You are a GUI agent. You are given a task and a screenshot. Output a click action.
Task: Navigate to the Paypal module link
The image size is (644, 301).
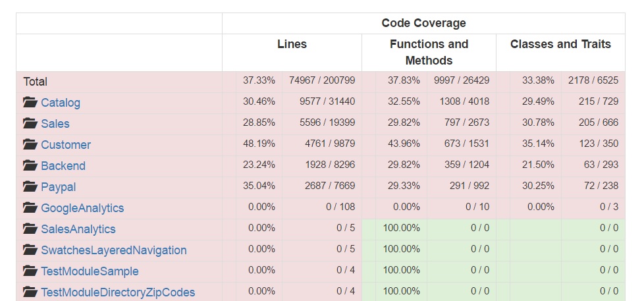point(59,187)
